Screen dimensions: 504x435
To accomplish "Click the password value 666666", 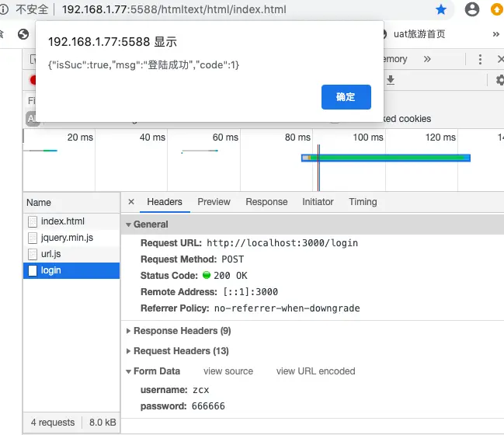I will click(x=208, y=406).
